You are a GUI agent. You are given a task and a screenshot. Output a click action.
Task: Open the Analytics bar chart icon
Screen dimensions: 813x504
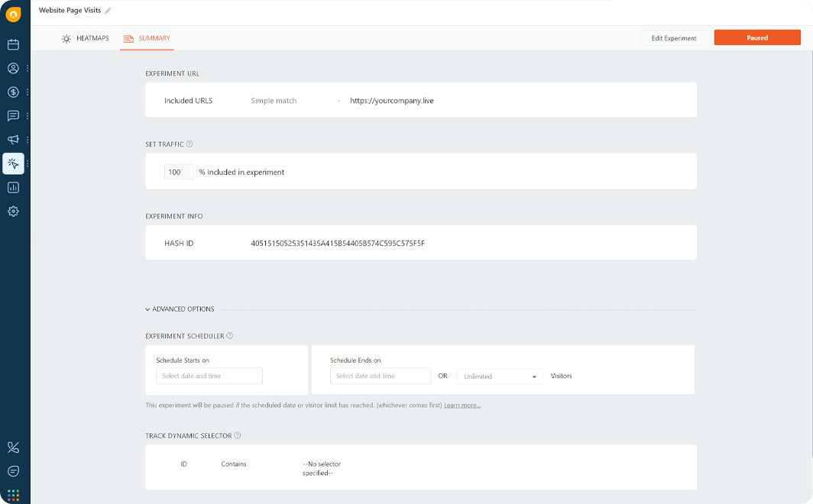(x=12, y=187)
